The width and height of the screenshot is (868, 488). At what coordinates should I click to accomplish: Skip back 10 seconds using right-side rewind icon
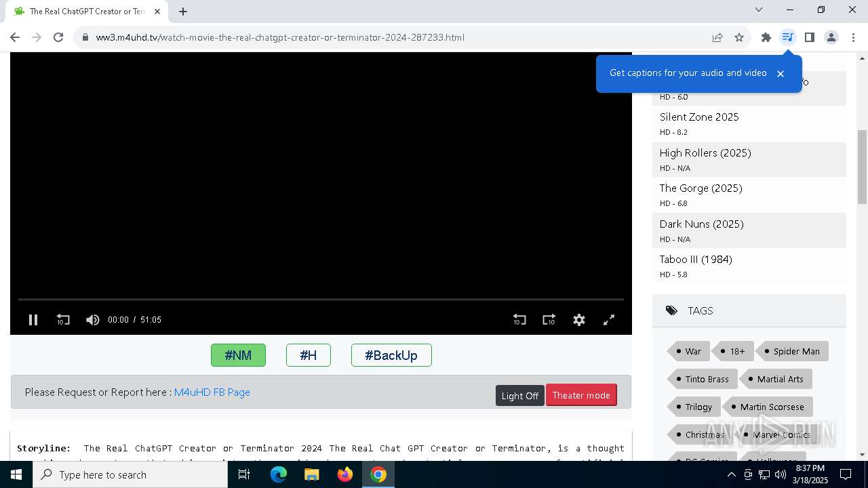coord(519,320)
